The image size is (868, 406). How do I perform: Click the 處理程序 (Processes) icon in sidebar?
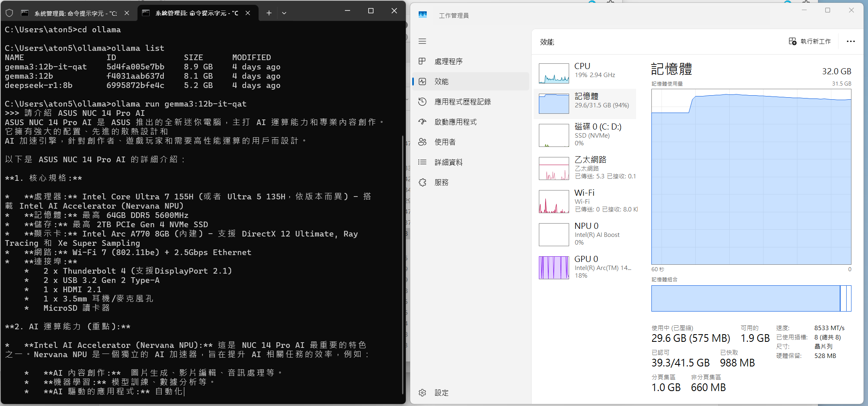[422, 61]
